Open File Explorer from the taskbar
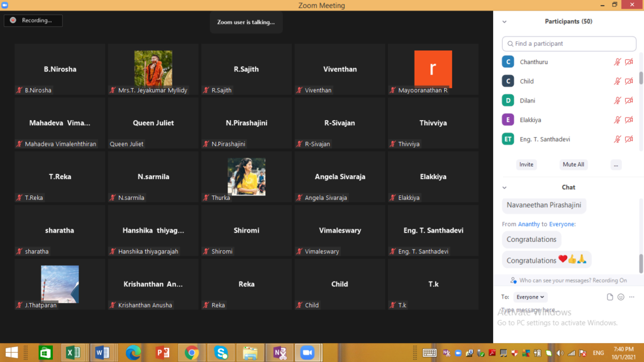Screen dimensions: 644x362 [250, 353]
